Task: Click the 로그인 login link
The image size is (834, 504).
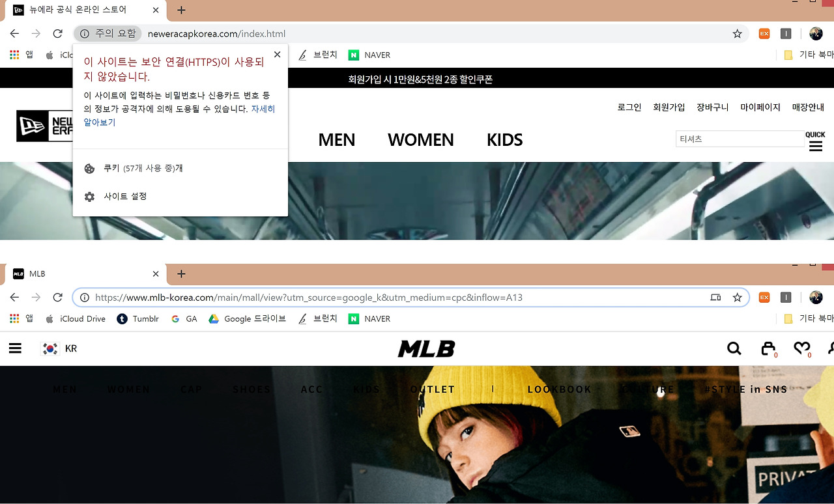Action: [x=629, y=107]
